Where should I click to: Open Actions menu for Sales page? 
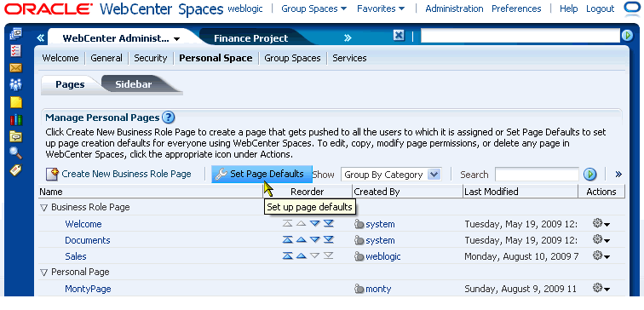point(601,255)
